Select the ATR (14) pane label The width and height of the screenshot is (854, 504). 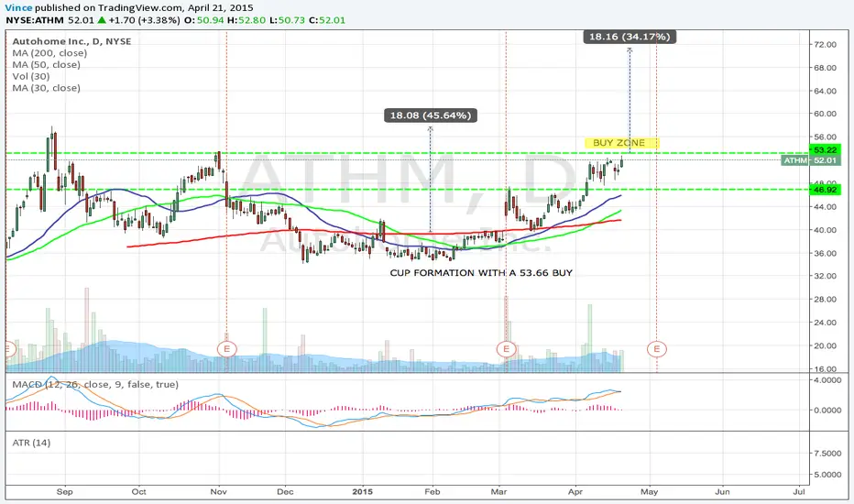point(31,443)
